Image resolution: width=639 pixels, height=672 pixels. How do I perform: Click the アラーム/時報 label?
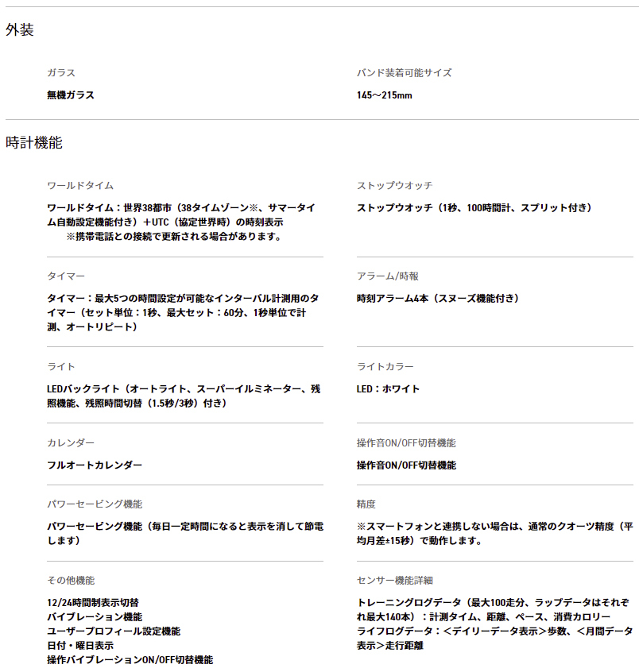tap(387, 276)
